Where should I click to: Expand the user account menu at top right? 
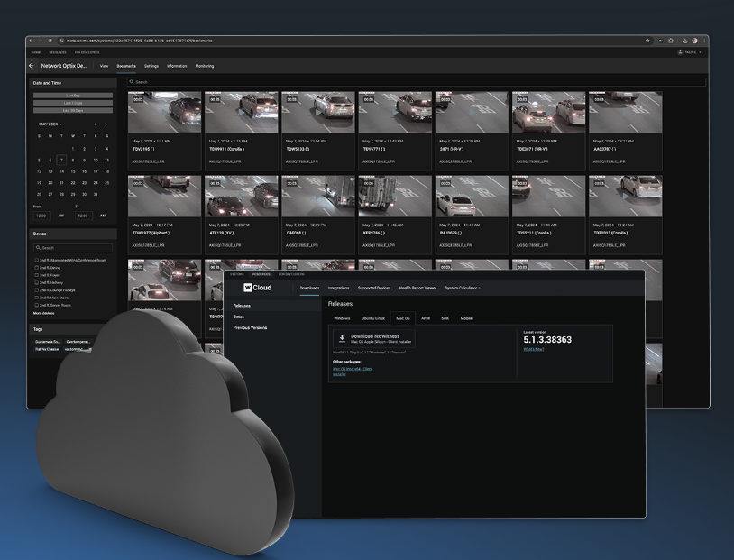(690, 52)
